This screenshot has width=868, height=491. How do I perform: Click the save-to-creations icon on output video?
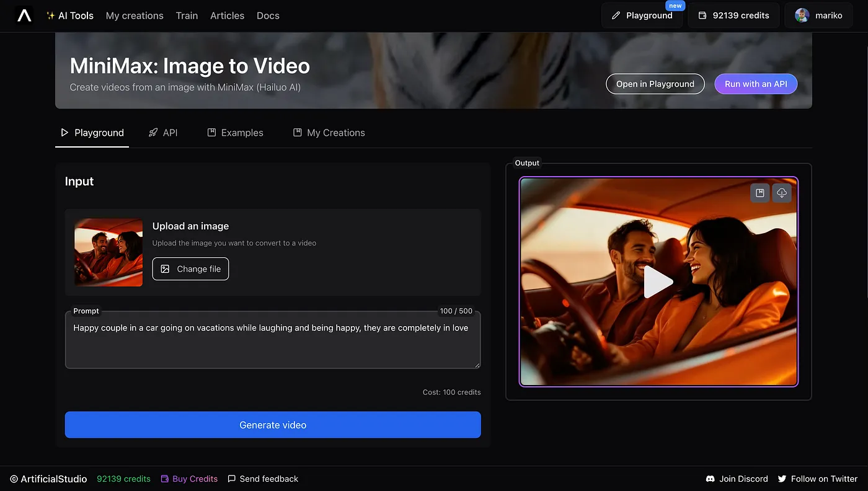760,193
